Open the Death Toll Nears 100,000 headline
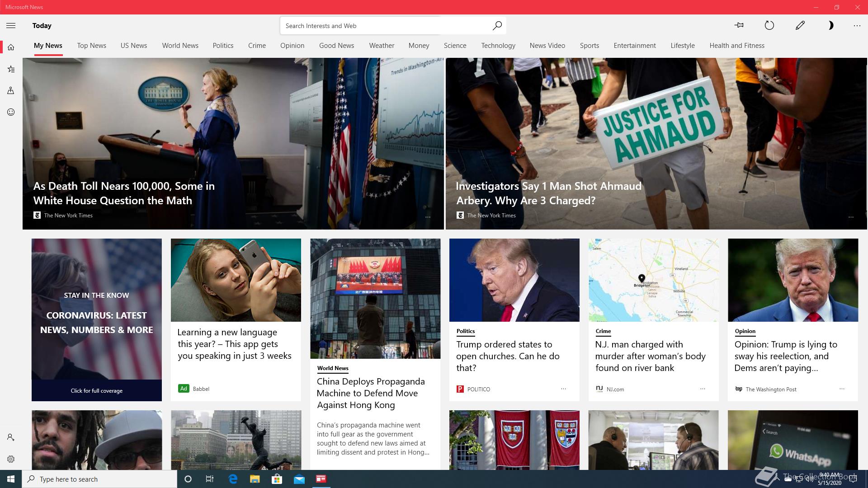Screen dimensions: 868x488 coord(124,193)
